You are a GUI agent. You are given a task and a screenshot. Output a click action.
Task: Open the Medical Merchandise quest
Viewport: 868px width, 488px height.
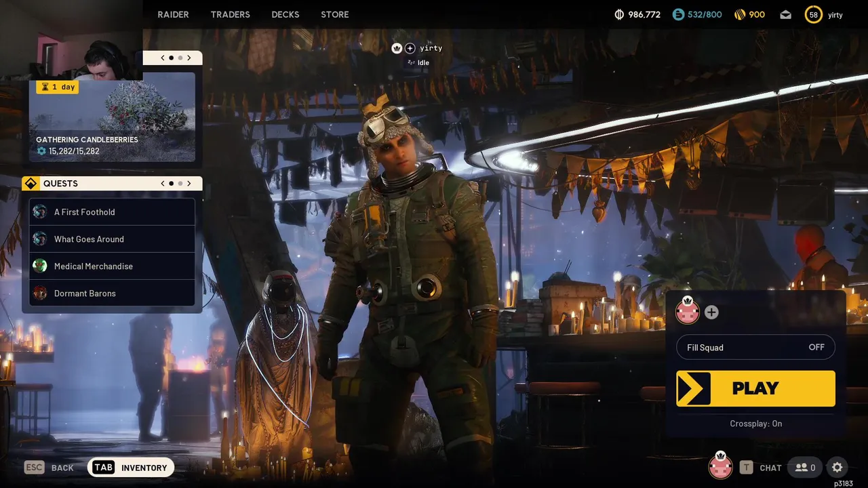112,266
